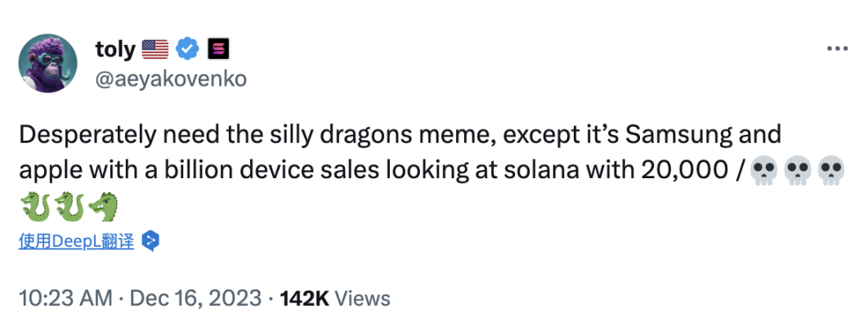
Task: Click the 10:23 AM timestamp
Action: click(x=65, y=298)
